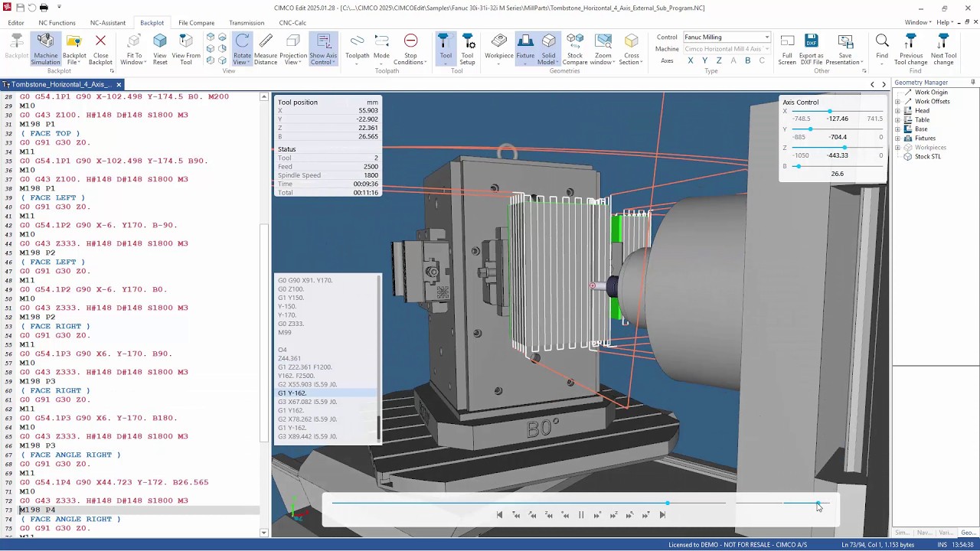Toggle the Solid Model display
Viewport: 980px width, 551px height.
click(x=548, y=49)
